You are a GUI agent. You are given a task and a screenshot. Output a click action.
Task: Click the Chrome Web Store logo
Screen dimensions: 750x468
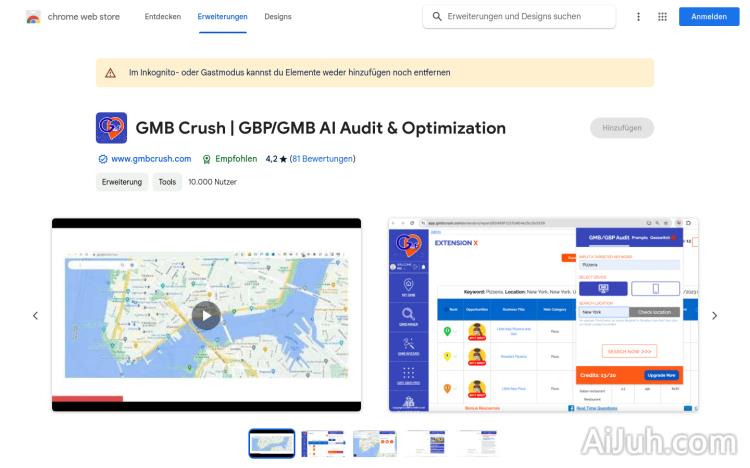pyautogui.click(x=33, y=17)
